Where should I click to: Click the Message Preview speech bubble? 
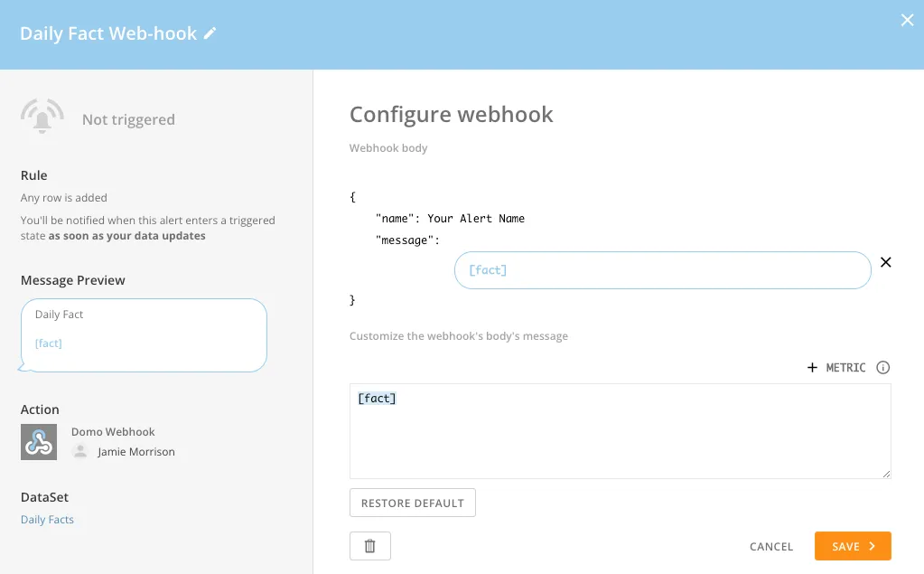point(144,334)
